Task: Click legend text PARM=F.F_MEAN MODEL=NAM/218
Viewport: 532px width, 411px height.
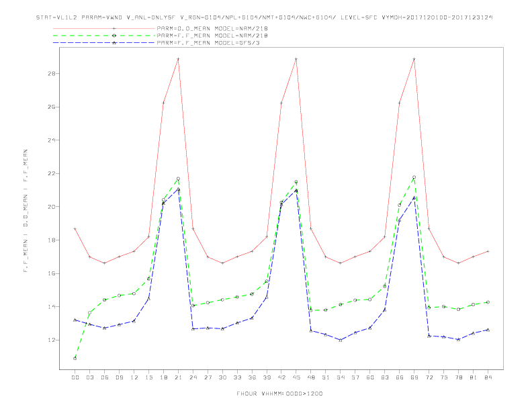Action: (x=212, y=36)
